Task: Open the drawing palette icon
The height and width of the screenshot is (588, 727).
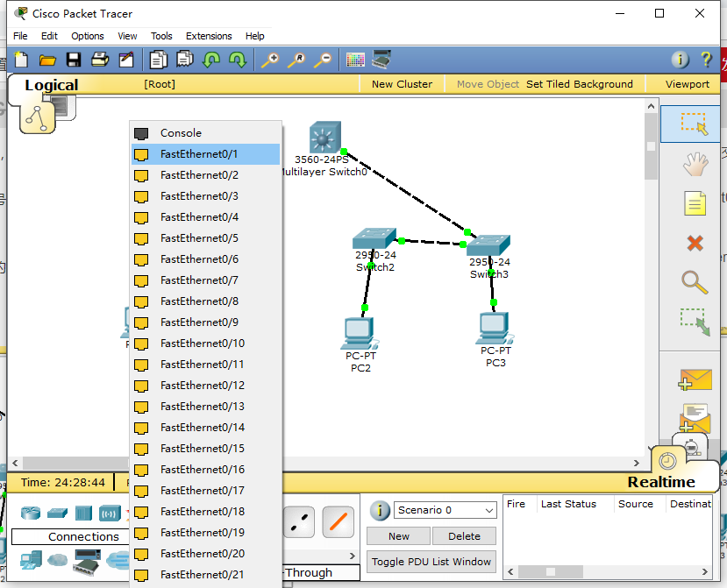Action: [x=355, y=60]
